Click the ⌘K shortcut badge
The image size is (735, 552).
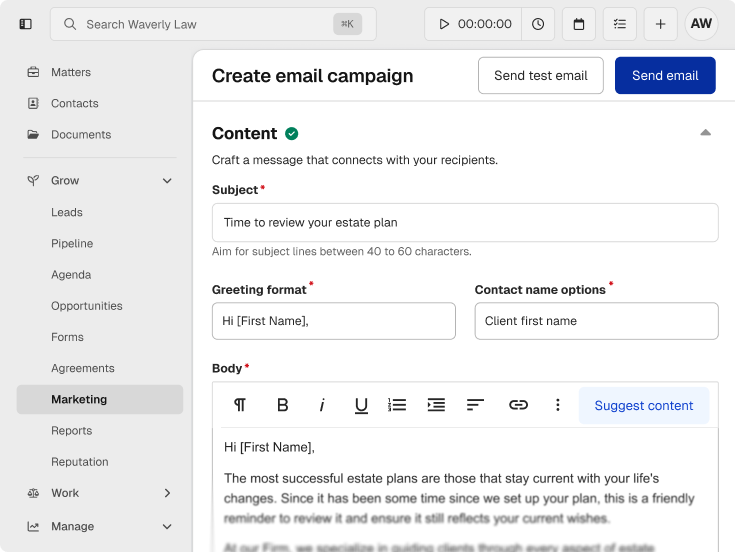click(x=347, y=24)
